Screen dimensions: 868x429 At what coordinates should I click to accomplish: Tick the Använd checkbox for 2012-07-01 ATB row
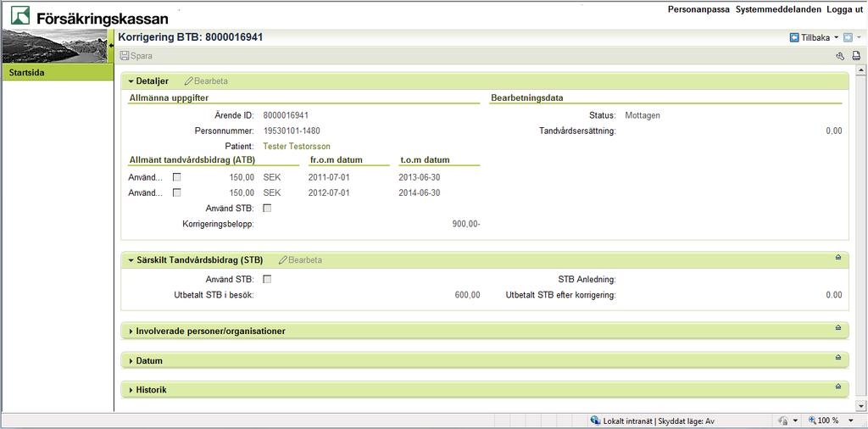[176, 192]
